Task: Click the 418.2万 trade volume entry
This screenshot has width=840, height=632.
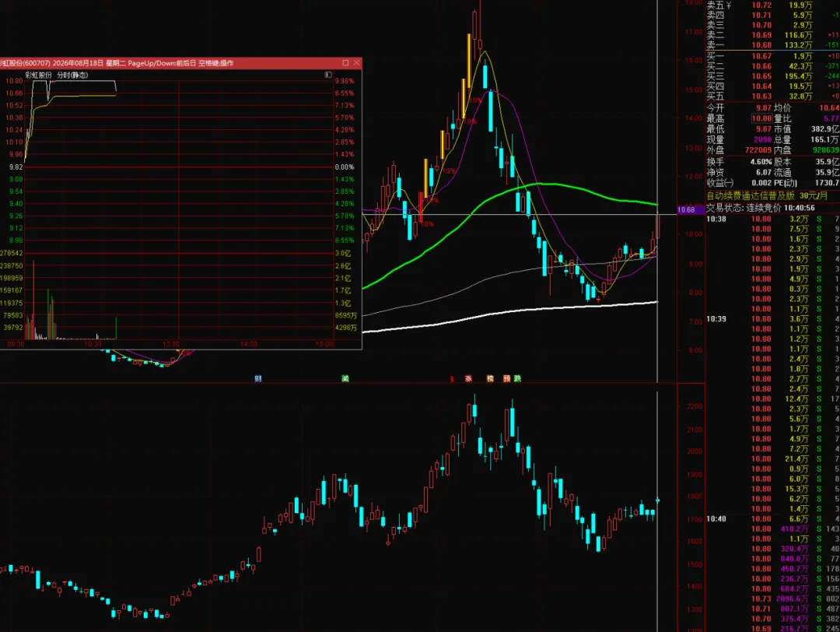Action: coord(794,529)
